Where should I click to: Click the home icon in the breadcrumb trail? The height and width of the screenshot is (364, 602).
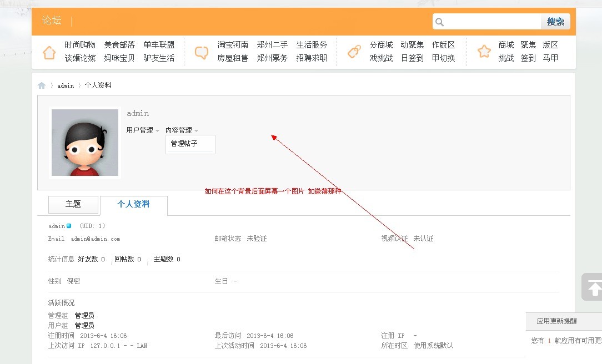[42, 85]
